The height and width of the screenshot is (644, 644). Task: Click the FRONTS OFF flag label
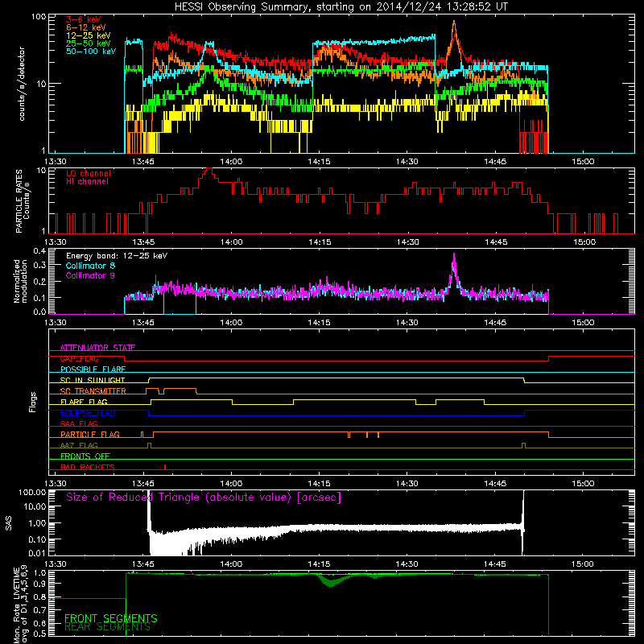(x=85, y=456)
